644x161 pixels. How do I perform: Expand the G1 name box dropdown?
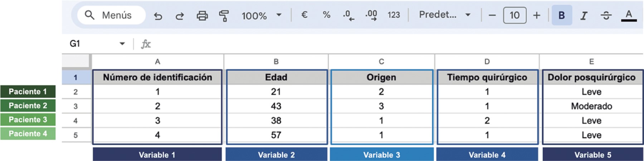click(x=122, y=44)
